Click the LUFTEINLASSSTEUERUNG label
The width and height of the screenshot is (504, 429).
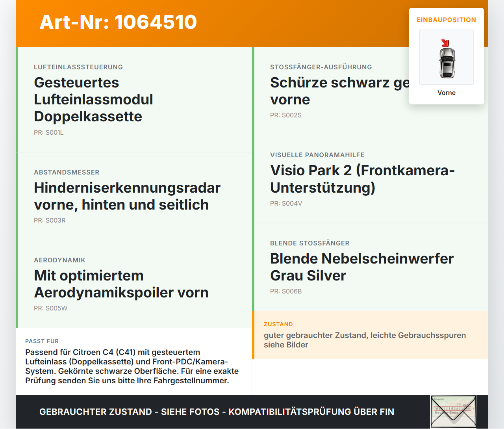pos(78,67)
